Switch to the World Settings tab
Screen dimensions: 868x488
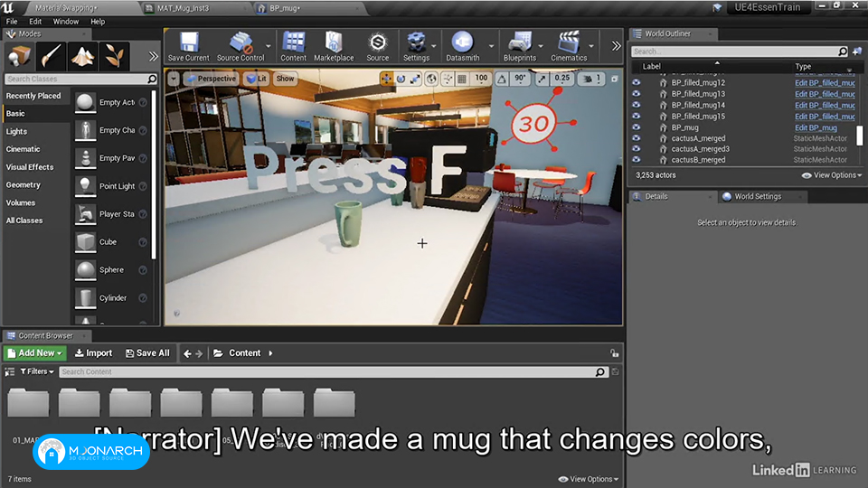pyautogui.click(x=758, y=196)
